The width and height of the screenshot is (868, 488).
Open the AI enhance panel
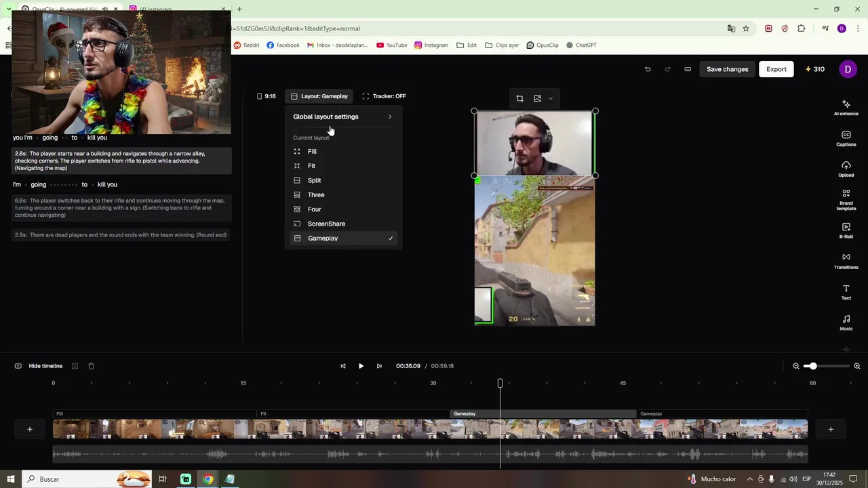click(846, 108)
